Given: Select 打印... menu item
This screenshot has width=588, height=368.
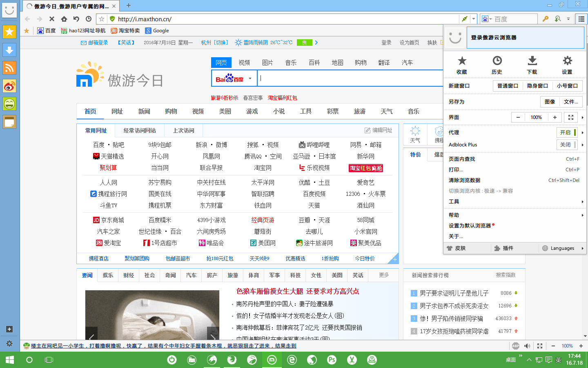Looking at the screenshot, I should pyautogui.click(x=515, y=170).
